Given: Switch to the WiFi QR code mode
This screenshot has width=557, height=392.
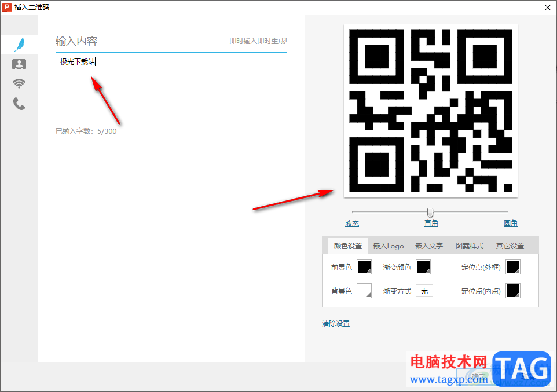Looking at the screenshot, I should [x=19, y=83].
